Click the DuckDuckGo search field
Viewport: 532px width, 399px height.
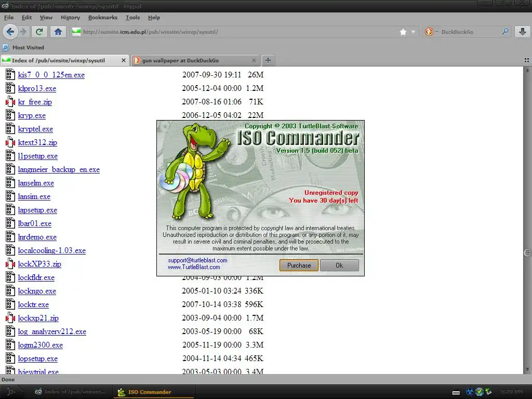point(468,32)
